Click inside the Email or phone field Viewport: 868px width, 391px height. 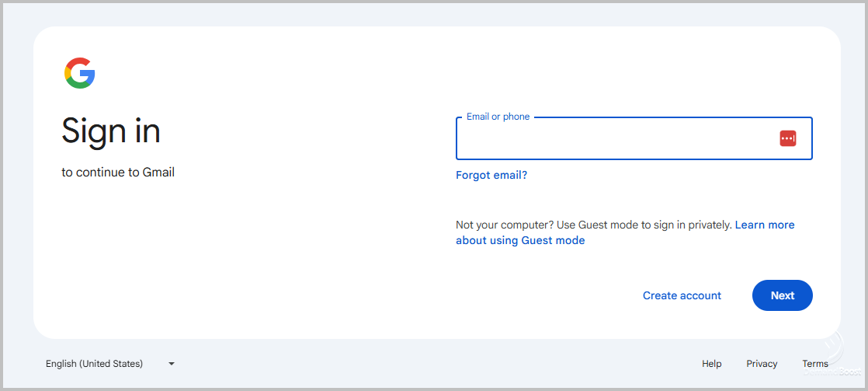[613, 139]
